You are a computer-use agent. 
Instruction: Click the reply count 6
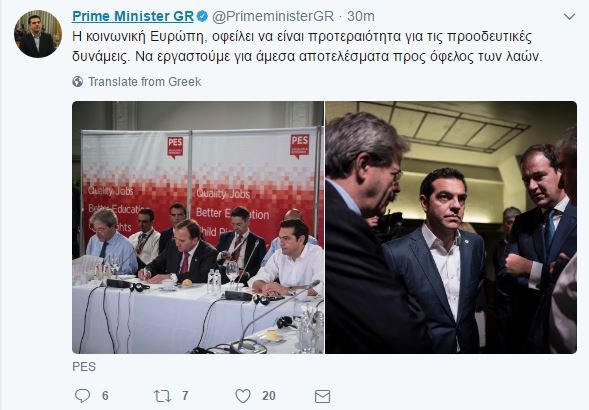[105, 396]
